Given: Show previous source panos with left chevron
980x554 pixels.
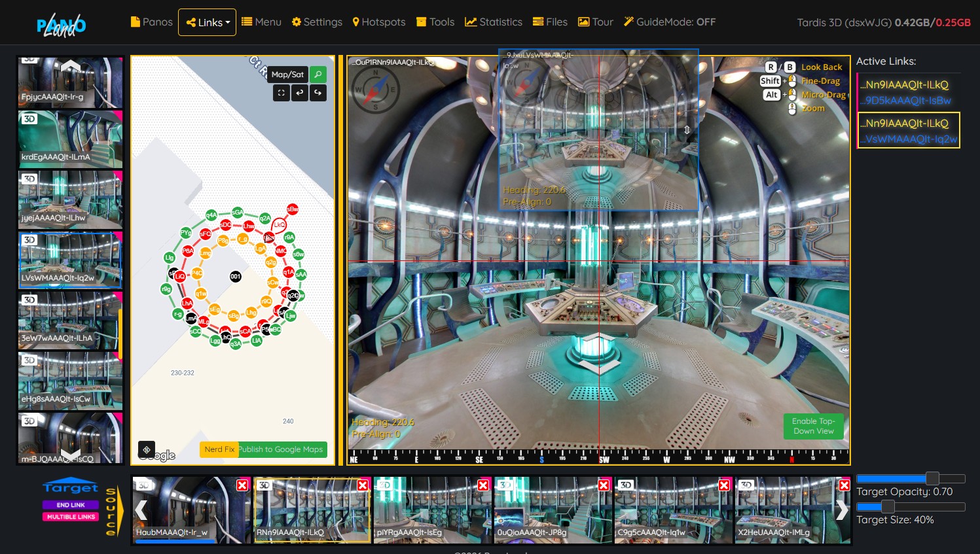Looking at the screenshot, I should 141,510.
